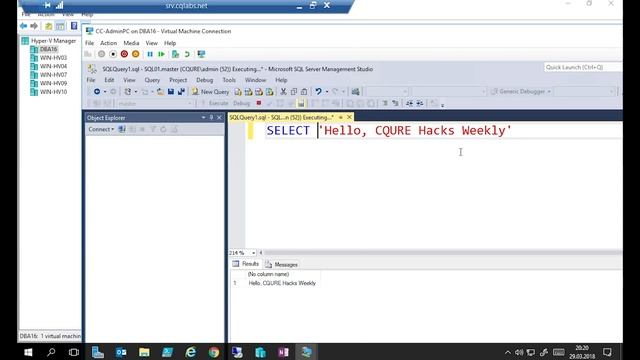Click the VM Revert icon
The height and width of the screenshot is (360, 640).
pyautogui.click(x=187, y=54)
